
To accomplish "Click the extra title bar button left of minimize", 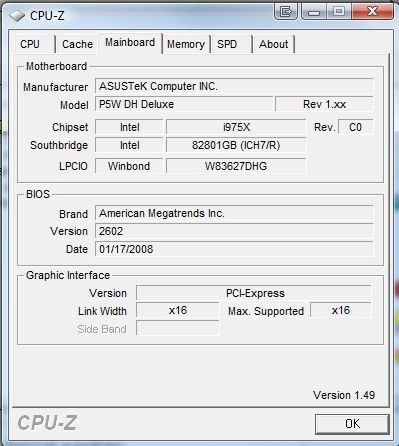I will click(x=286, y=12).
